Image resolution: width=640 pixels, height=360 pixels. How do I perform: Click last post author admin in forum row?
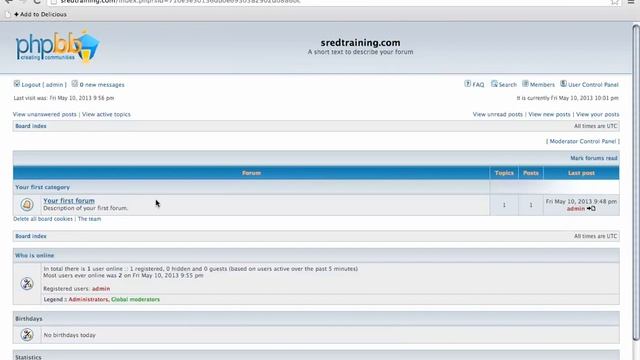[x=576, y=209]
